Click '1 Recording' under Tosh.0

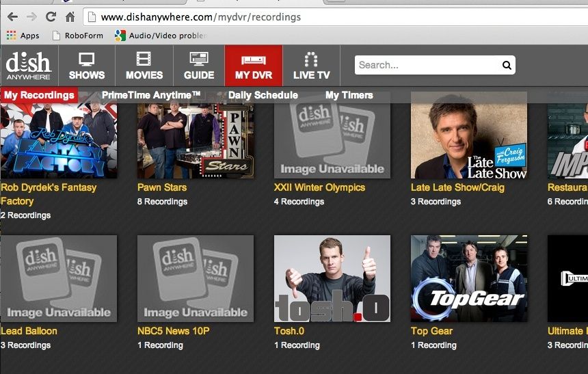click(297, 345)
